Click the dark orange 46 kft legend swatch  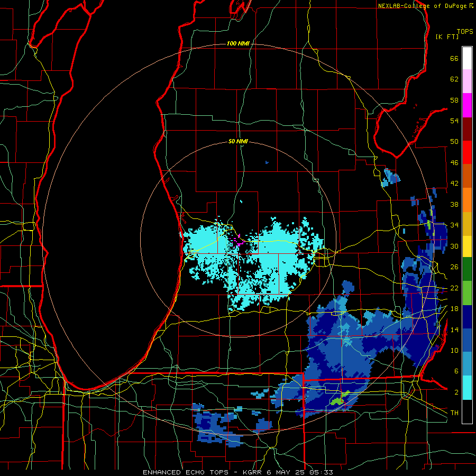467,176
